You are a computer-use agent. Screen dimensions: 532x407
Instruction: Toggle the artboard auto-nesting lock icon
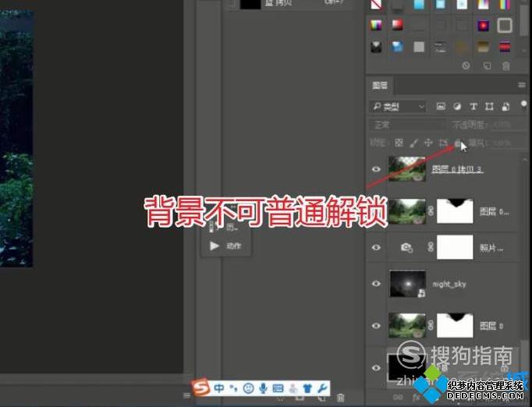[443, 143]
